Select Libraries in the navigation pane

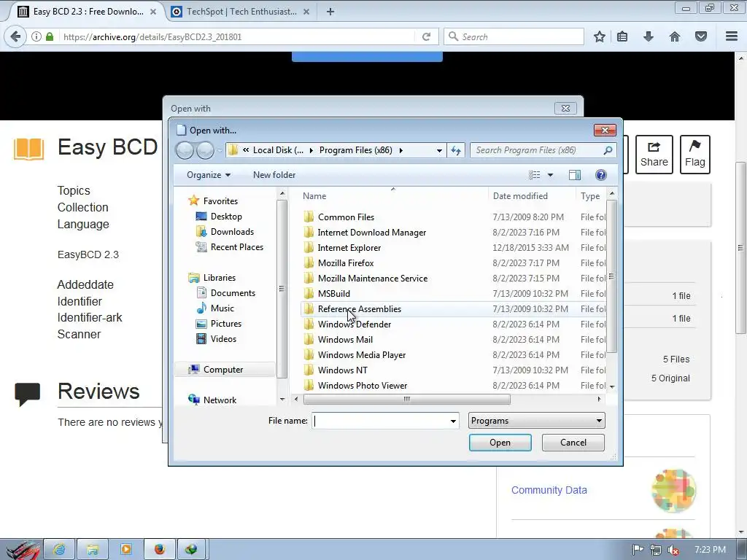(x=219, y=278)
